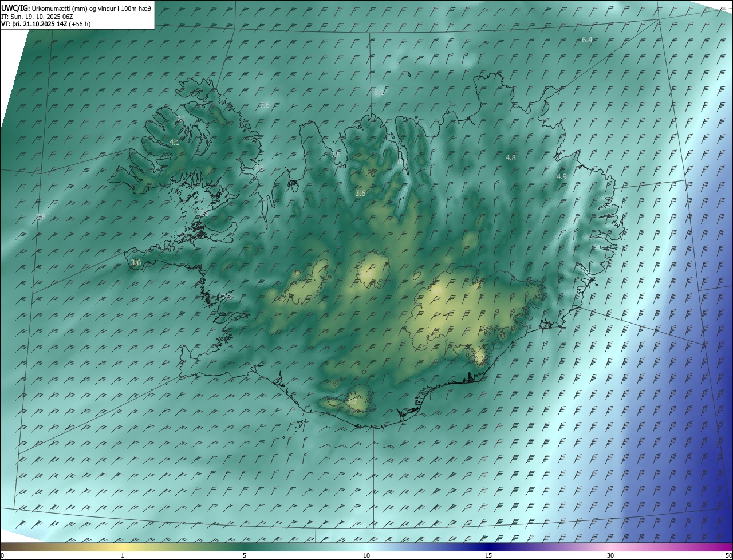This screenshot has height=560, width=733.
Task: Click the 0 tick on color scale
Action: pyautogui.click(x=2, y=556)
